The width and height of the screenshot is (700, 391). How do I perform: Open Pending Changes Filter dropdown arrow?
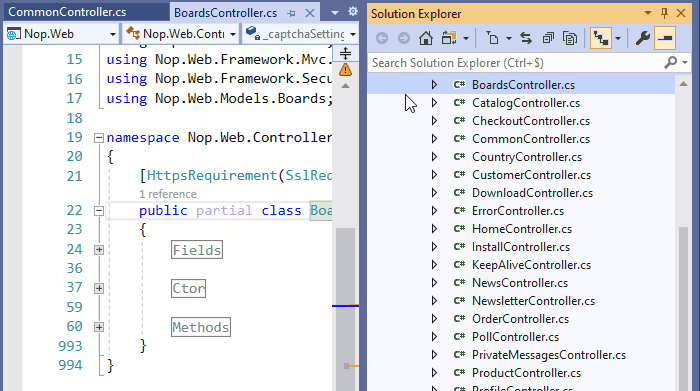click(x=508, y=38)
